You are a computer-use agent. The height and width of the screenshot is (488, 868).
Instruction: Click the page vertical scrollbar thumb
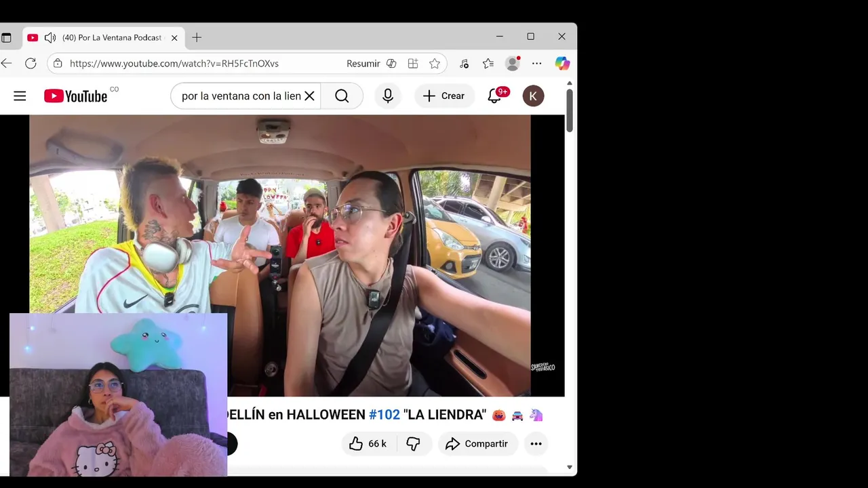570,110
